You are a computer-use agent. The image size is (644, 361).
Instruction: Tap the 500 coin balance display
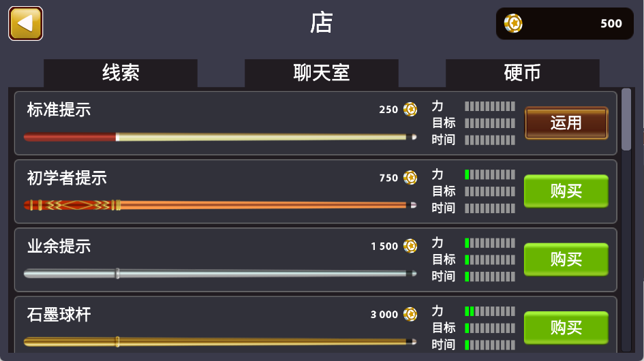pos(565,23)
